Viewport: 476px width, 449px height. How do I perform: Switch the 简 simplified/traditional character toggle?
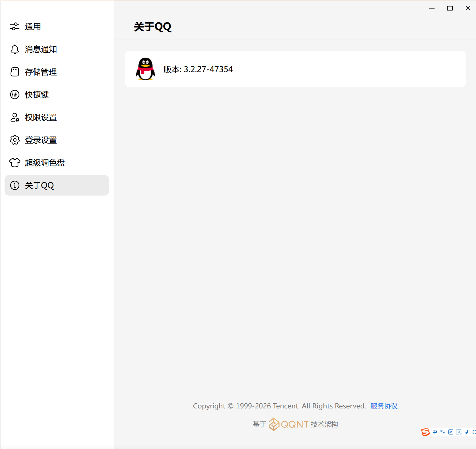pos(451,432)
